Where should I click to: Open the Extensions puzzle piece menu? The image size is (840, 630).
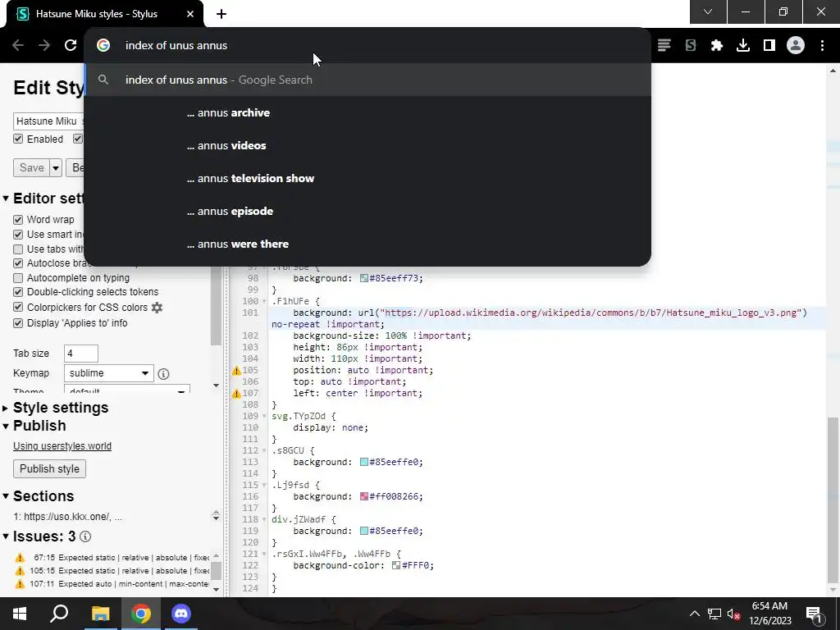[x=717, y=46]
